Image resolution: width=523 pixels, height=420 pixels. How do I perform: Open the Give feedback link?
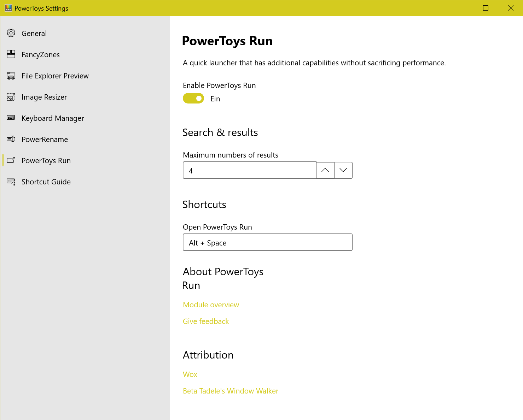coord(206,321)
